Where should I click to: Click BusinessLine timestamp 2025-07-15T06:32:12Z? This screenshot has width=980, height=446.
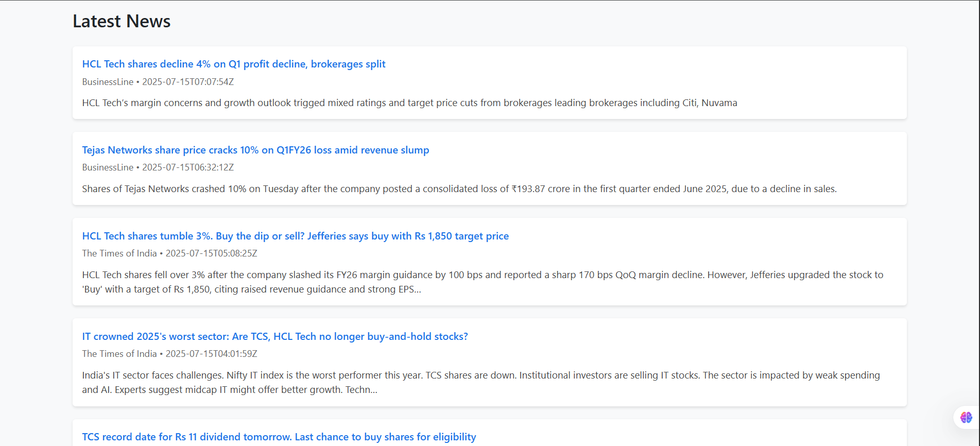pyautogui.click(x=158, y=167)
